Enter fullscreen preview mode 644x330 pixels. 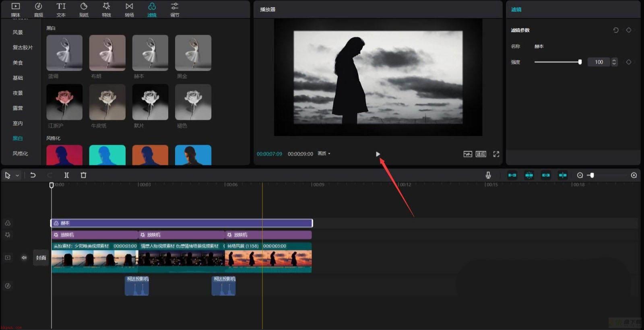496,154
